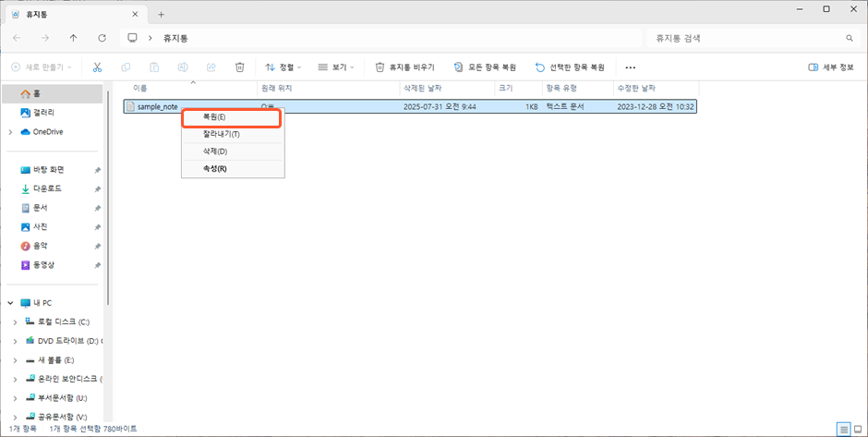
Task: Open the 갤러리 sidebar item
Action: pos(43,113)
